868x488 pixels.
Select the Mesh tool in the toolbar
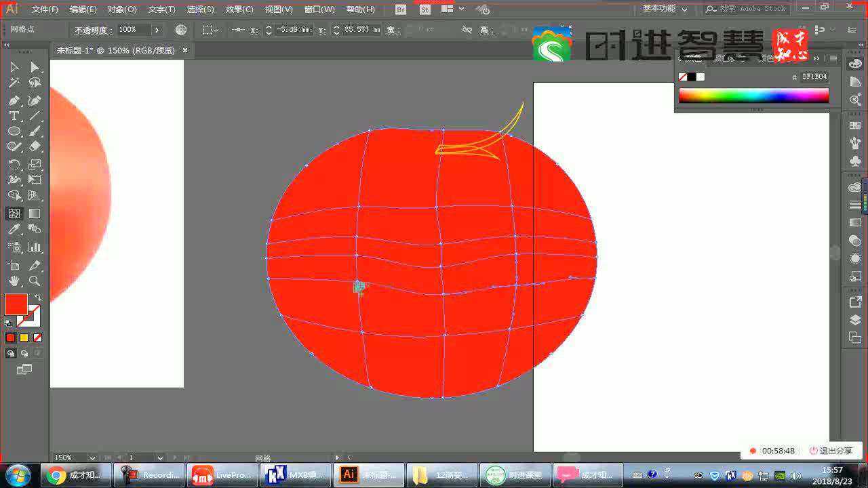[14, 213]
